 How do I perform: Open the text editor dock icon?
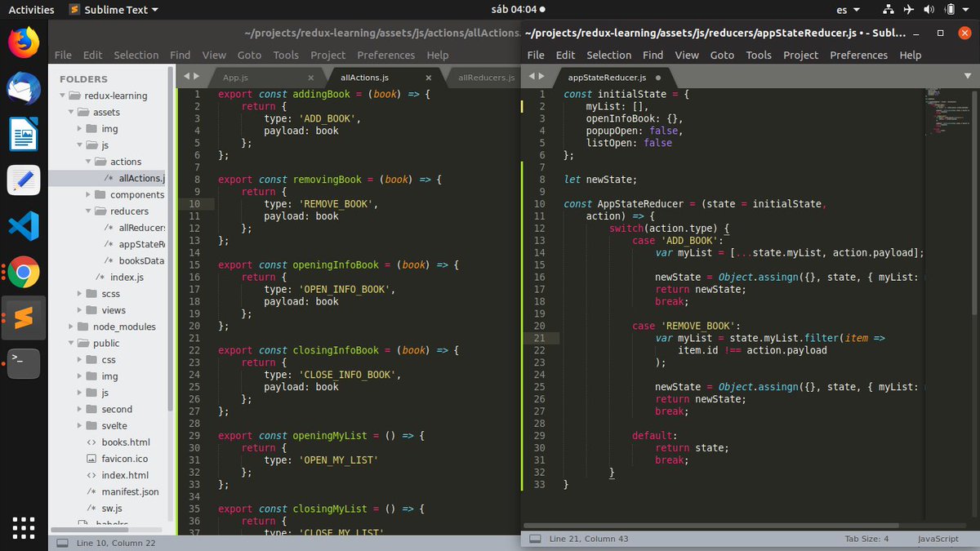24,180
